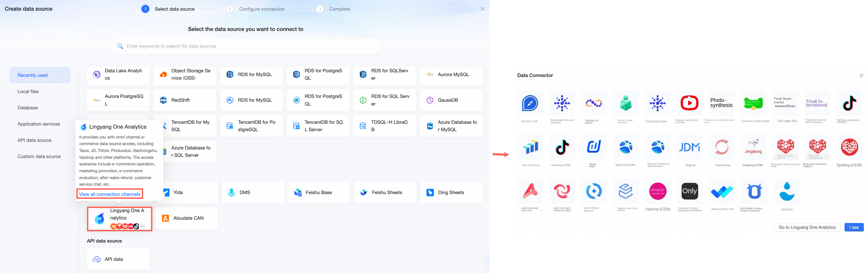Choose the Ding Sheets data source
This screenshot has width=868, height=274.
coord(452,193)
